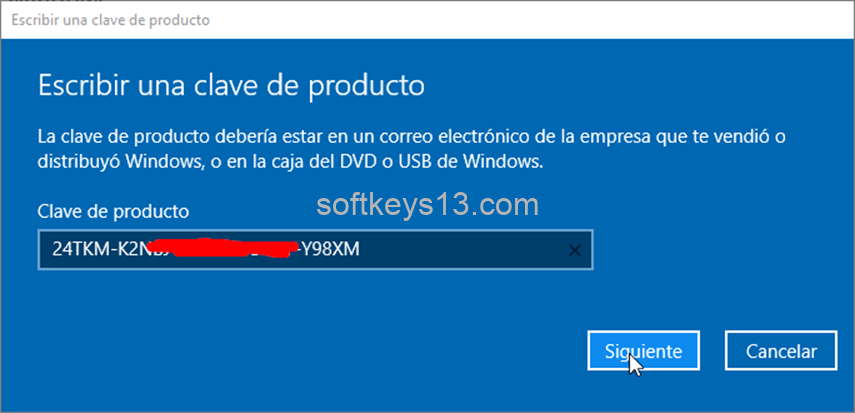
Task: Click the 'Escribir una clave de producto' heading
Action: [x=231, y=86]
